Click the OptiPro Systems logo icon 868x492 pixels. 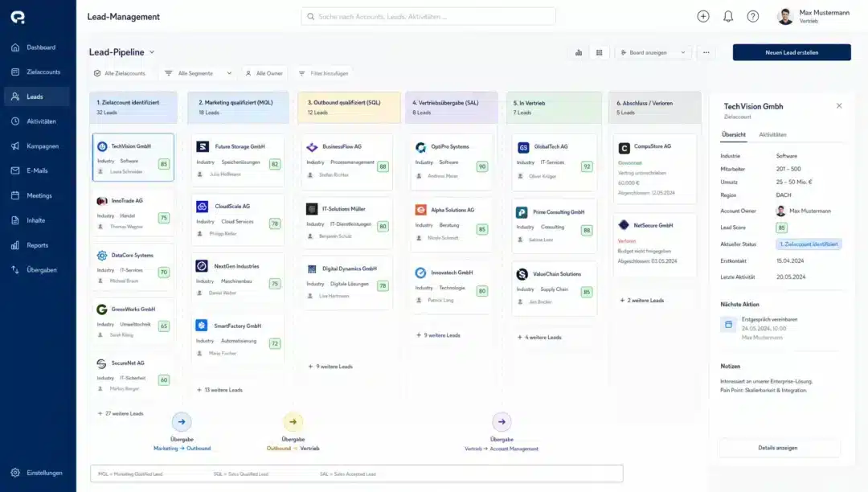pos(420,147)
